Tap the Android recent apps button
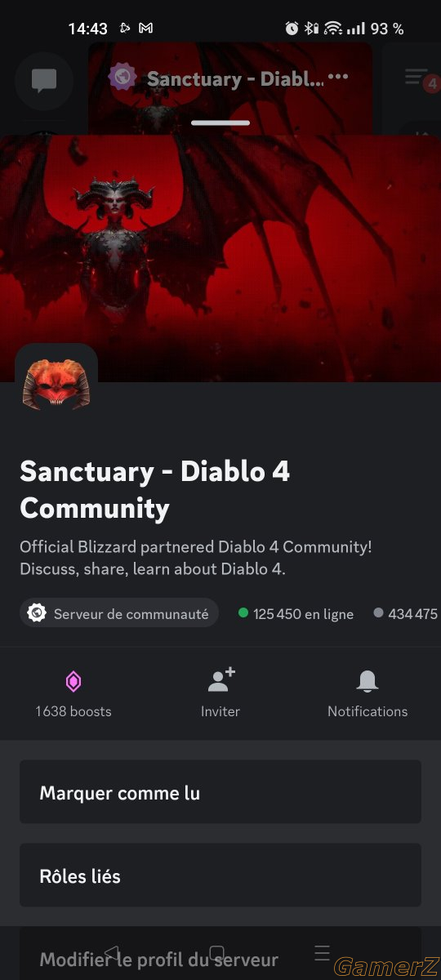The width and height of the screenshot is (441, 980). 322,952
